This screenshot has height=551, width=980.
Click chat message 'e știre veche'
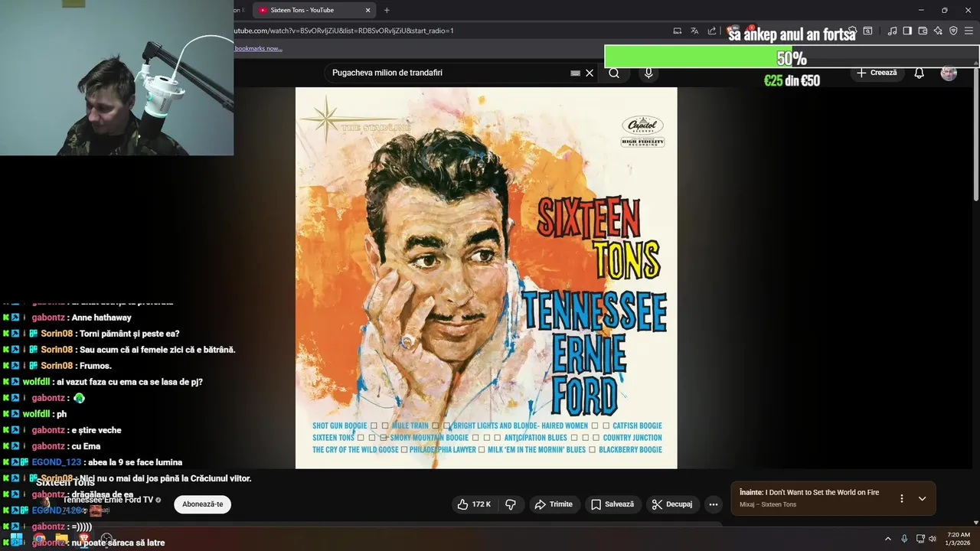click(x=98, y=430)
